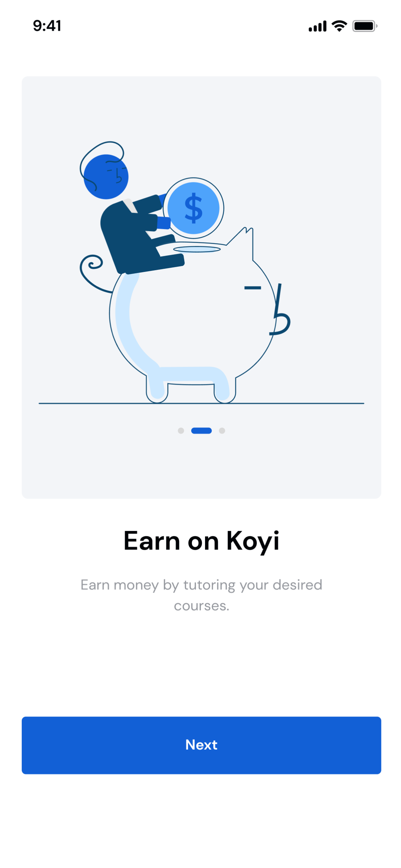The image size is (401, 868).
Task: Select the active middle page indicator
Action: point(201,430)
